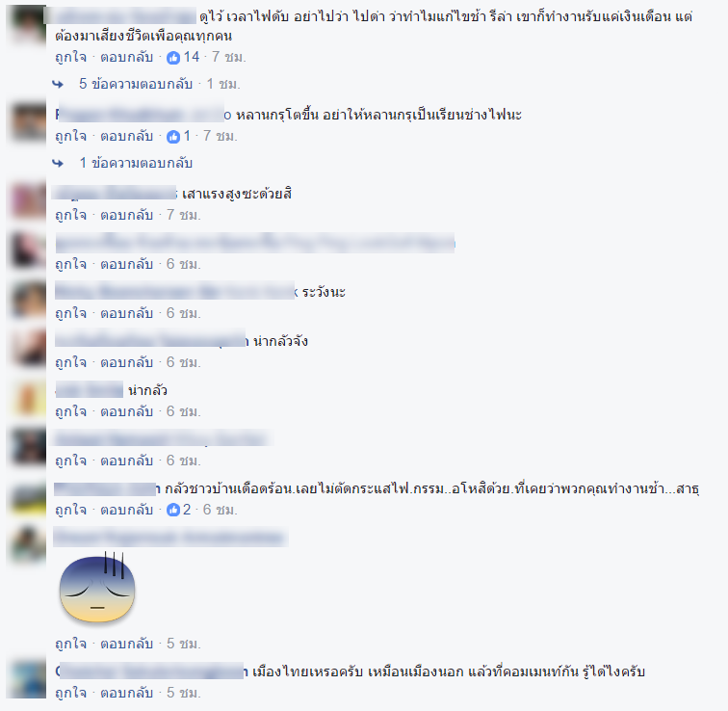
Task: Click ถูกใจ under the emoji sticker comment
Action: point(71,644)
